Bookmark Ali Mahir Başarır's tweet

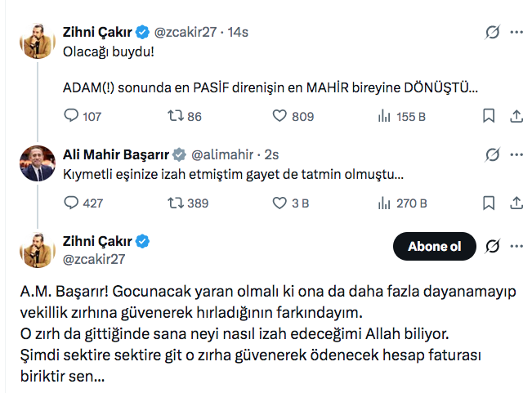[x=488, y=203]
